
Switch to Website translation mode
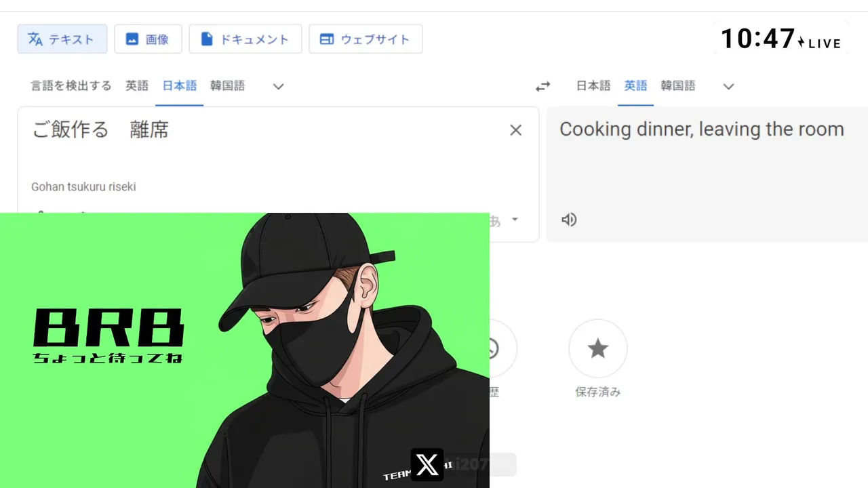(366, 39)
